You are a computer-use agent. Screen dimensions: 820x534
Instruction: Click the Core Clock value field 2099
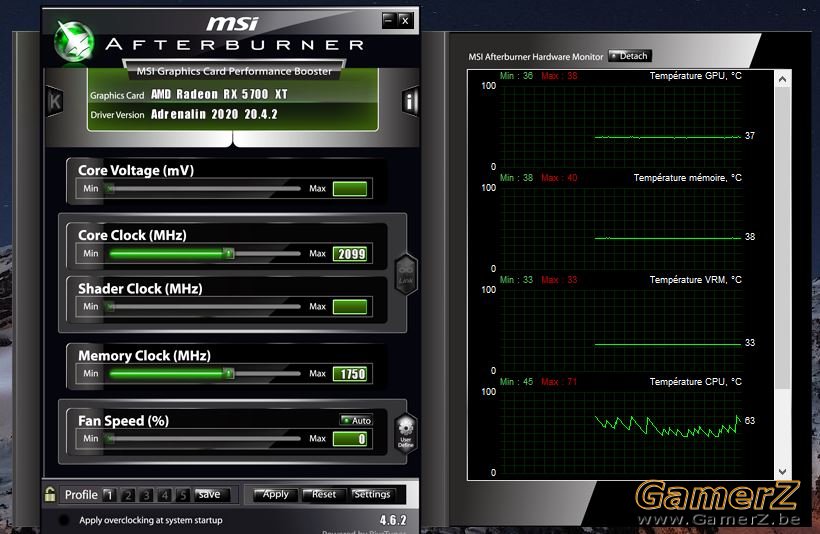pyautogui.click(x=350, y=254)
